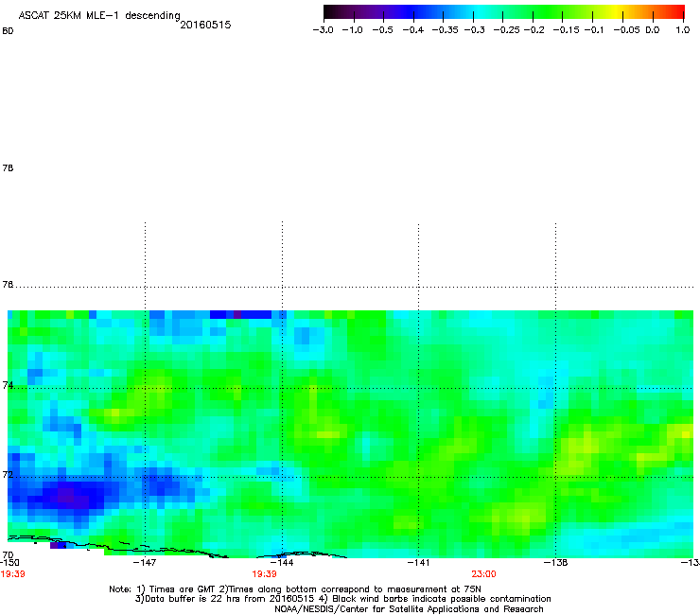
Task: Click the -0.3 color scale label
Action: (474, 30)
